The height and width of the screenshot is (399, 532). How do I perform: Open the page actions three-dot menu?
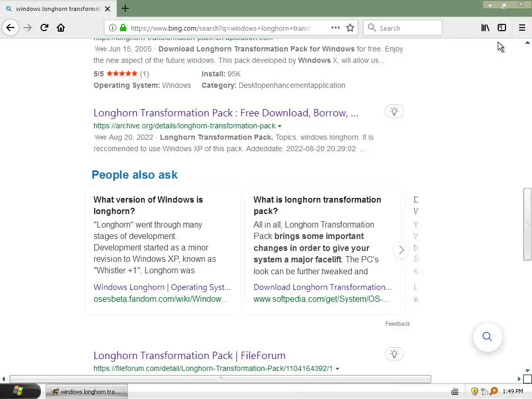click(x=335, y=28)
